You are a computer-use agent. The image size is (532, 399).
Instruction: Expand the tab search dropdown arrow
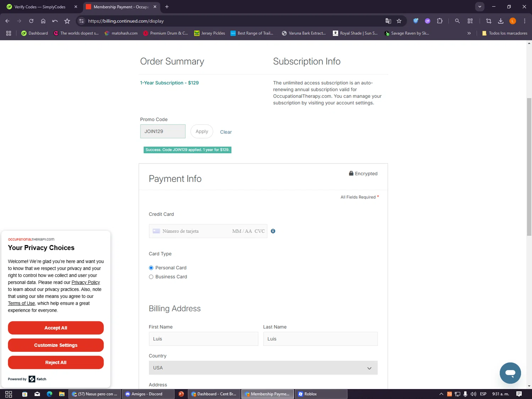point(480,7)
